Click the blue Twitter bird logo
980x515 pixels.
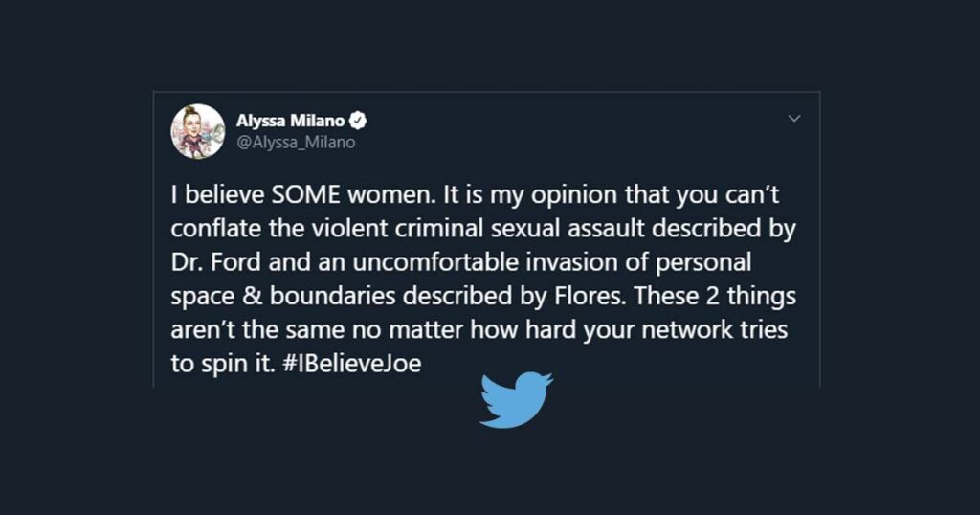[x=516, y=400]
